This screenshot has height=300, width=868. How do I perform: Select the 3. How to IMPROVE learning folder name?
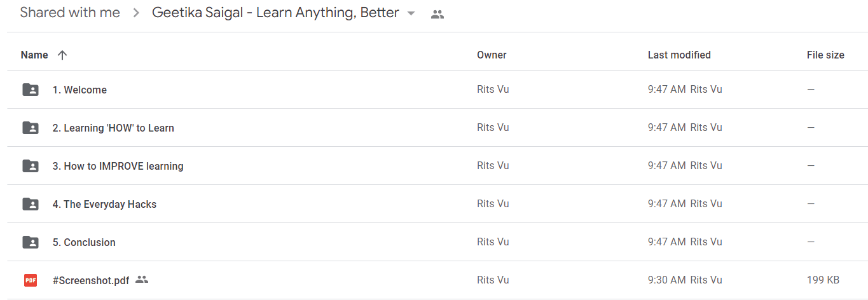tap(118, 166)
